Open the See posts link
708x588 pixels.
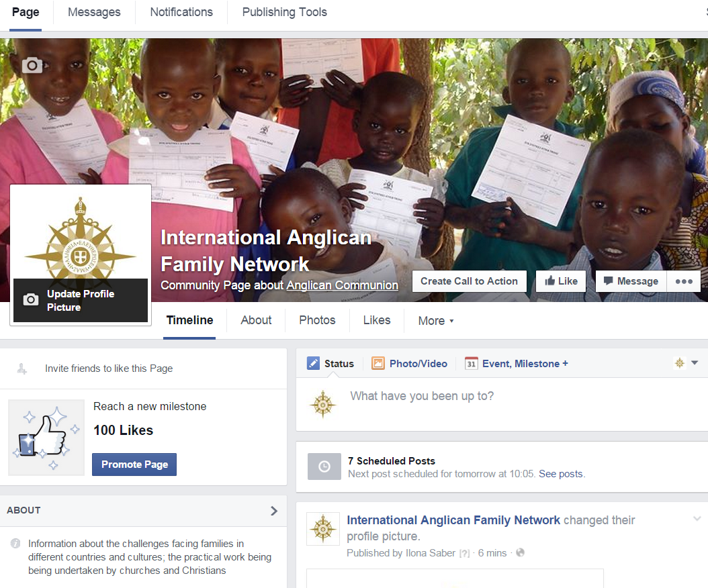pos(561,474)
